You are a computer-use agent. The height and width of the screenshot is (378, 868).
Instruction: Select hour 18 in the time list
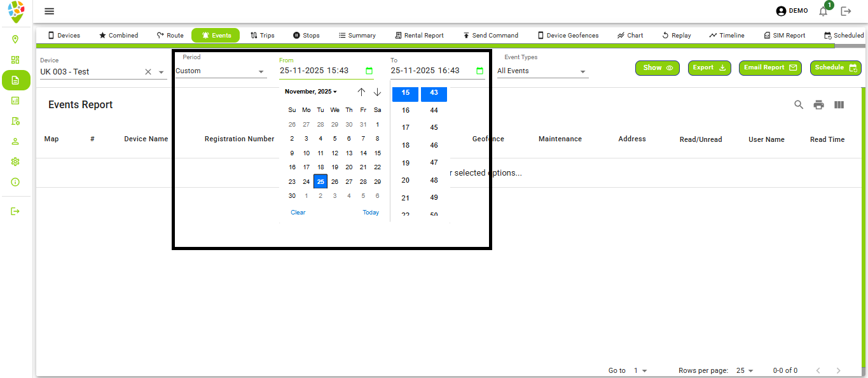[x=406, y=145]
